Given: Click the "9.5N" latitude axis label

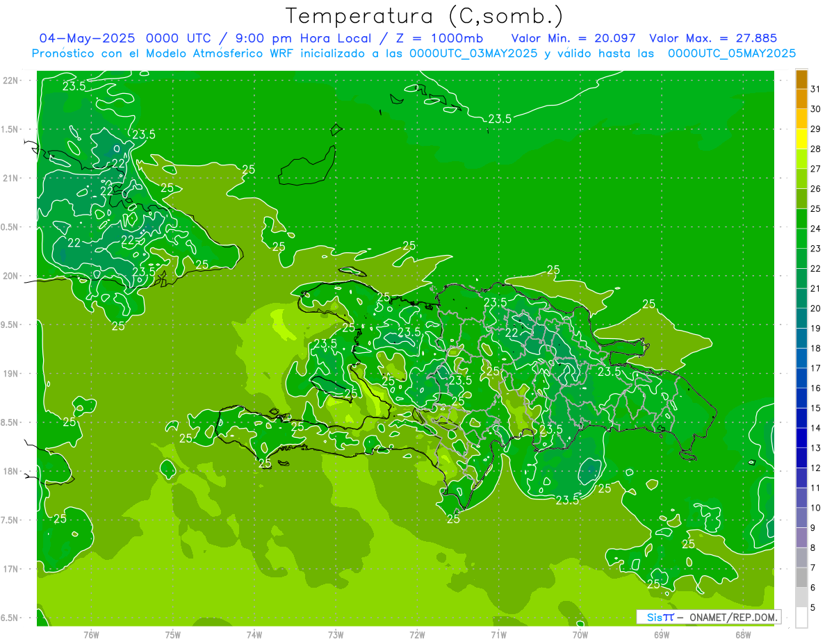Looking at the screenshot, I should click(10, 324).
